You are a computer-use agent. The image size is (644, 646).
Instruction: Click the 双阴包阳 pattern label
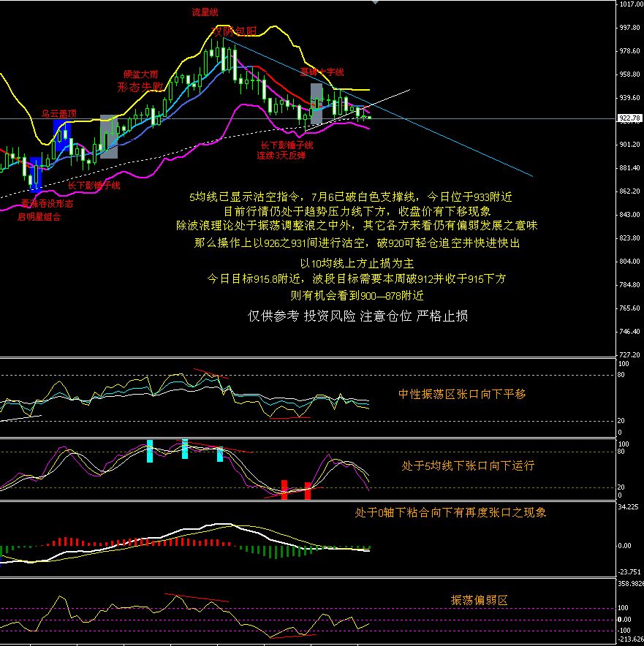[234, 31]
